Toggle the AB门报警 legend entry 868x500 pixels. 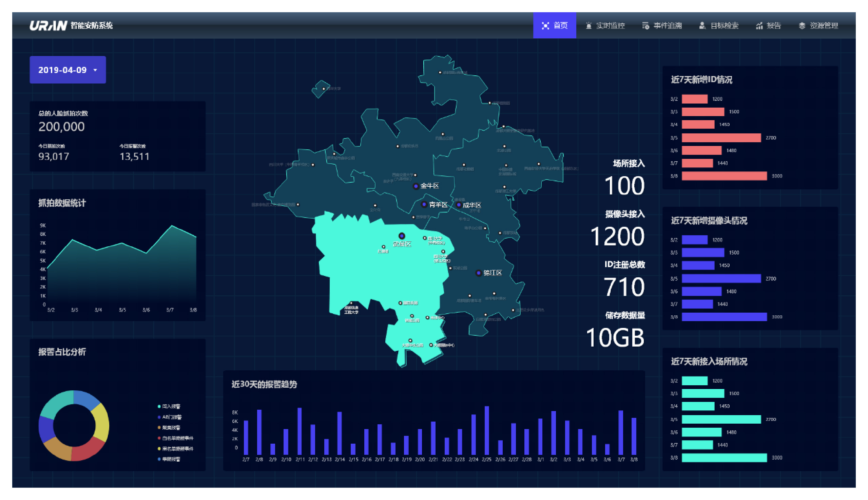[170, 417]
